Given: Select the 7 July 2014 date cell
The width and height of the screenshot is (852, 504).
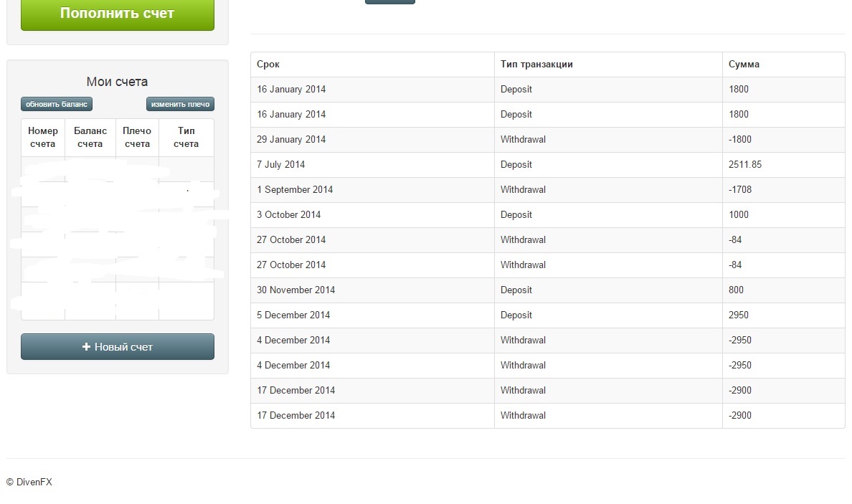Looking at the screenshot, I should (372, 165).
